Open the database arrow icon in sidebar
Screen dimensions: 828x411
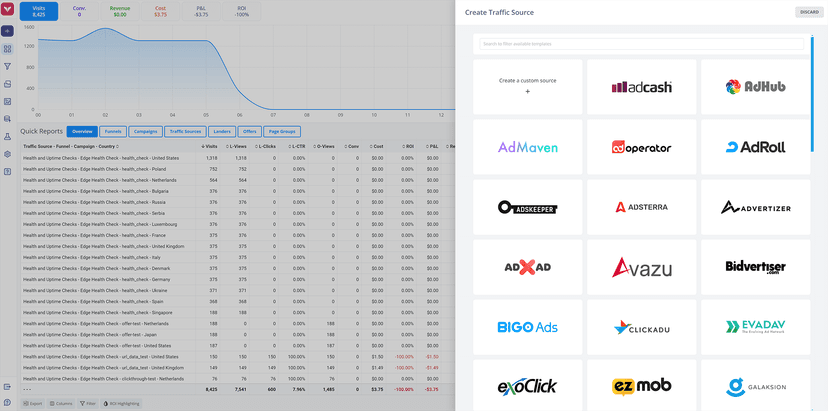point(7,119)
